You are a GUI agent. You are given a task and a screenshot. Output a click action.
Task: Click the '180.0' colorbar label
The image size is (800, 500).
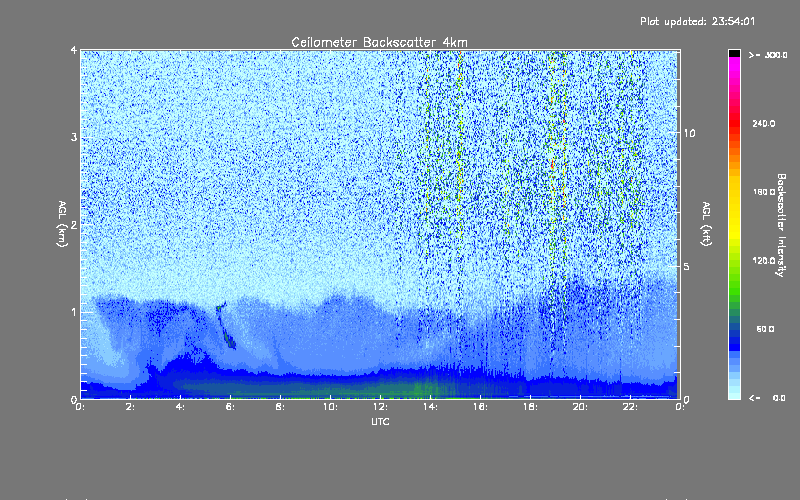point(764,192)
